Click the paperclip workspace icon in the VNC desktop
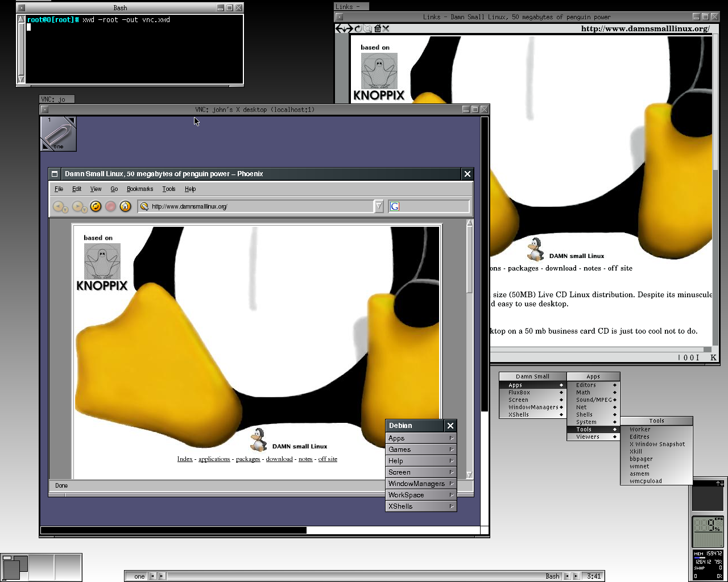The image size is (728, 582). [x=58, y=134]
